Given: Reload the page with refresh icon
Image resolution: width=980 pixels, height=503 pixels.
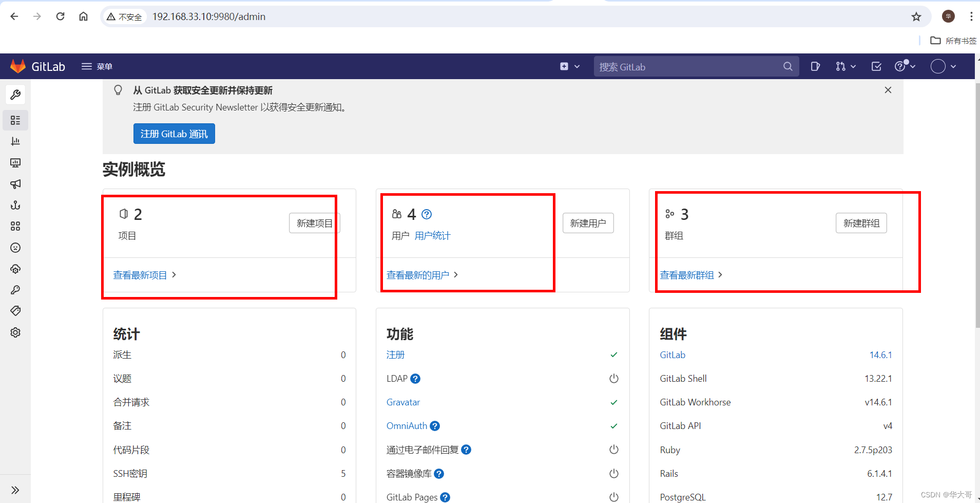Looking at the screenshot, I should (x=60, y=16).
